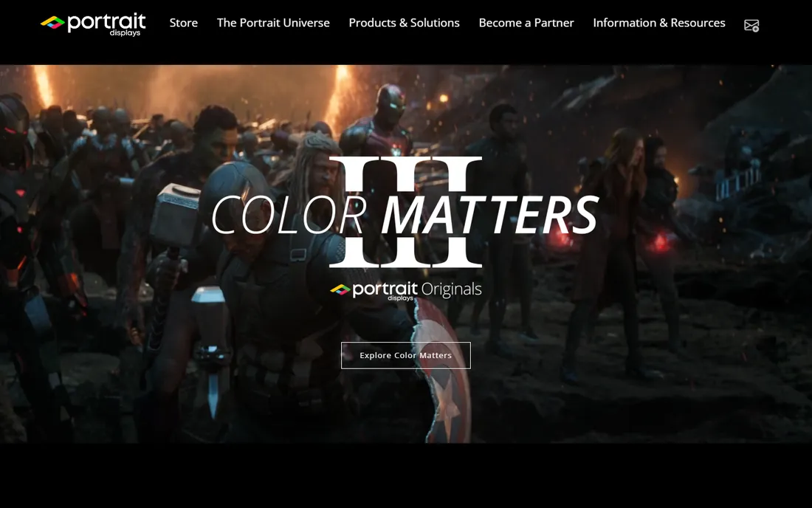Click the Portrait Displays logo
This screenshot has width=812, height=508.
point(93,24)
